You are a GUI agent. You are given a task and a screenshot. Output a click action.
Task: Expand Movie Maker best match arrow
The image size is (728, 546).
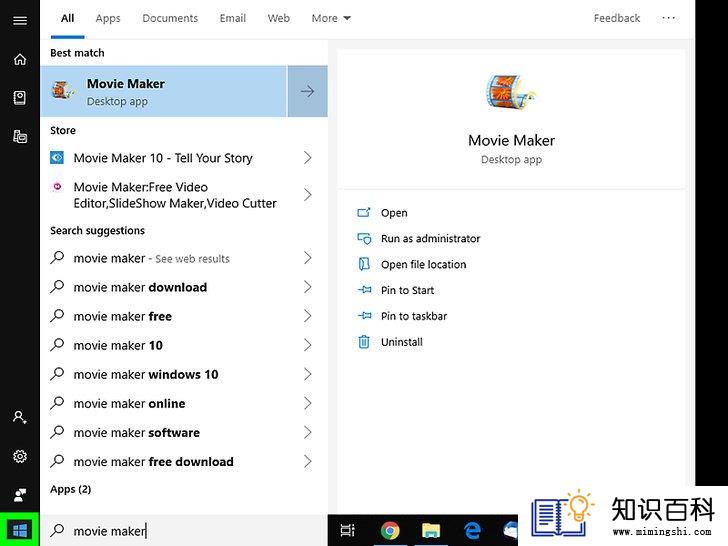307,91
